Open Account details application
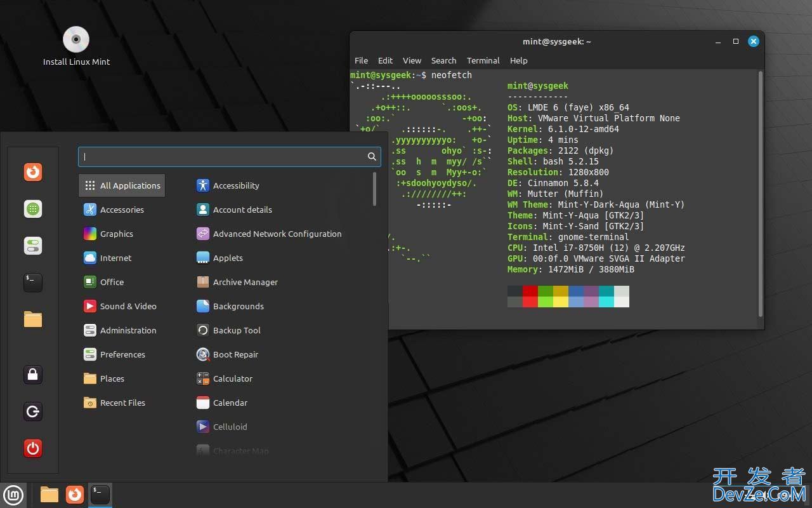Viewport: 812px width, 508px height. (234, 210)
